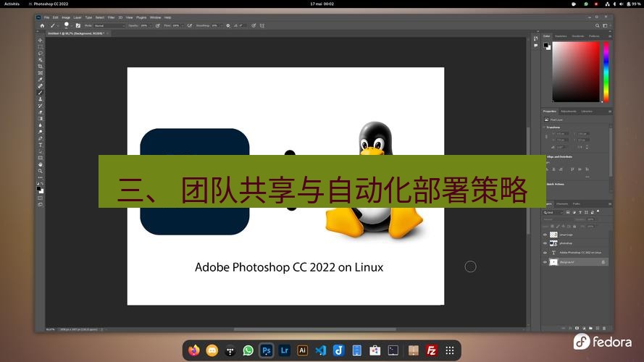
Task: Open the Smoothing value dropdown
Action: pyautogui.click(x=222, y=26)
